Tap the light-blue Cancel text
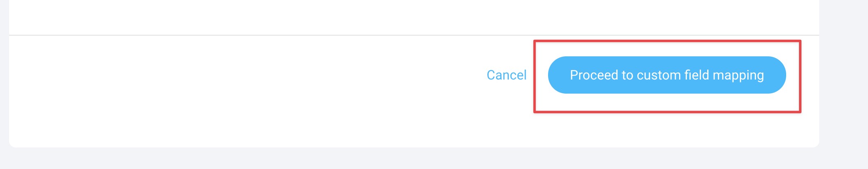Image resolution: width=868 pixels, height=169 pixels. [x=506, y=75]
